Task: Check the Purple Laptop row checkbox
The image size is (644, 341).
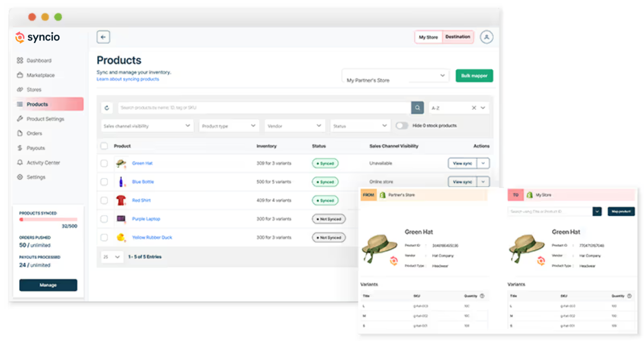Action: [104, 219]
